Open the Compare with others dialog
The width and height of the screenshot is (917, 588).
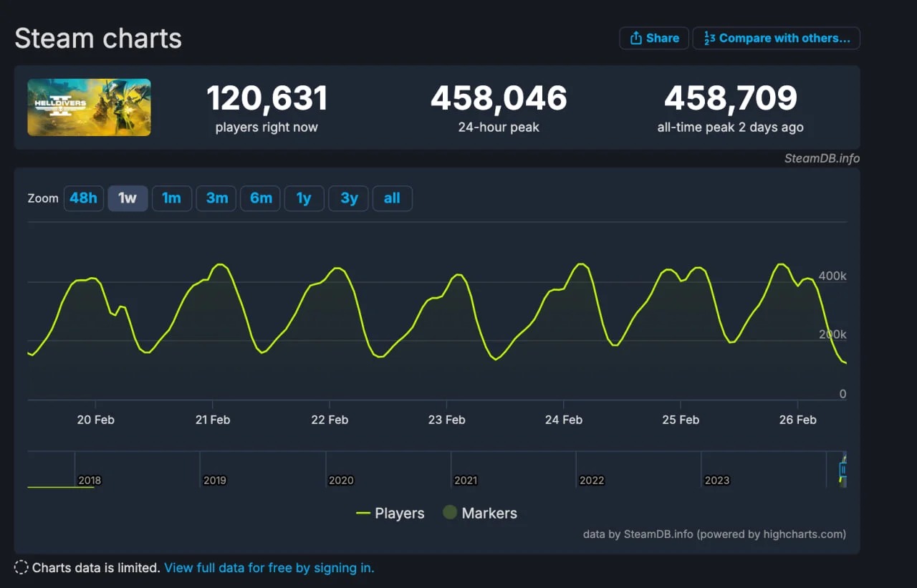(x=776, y=38)
